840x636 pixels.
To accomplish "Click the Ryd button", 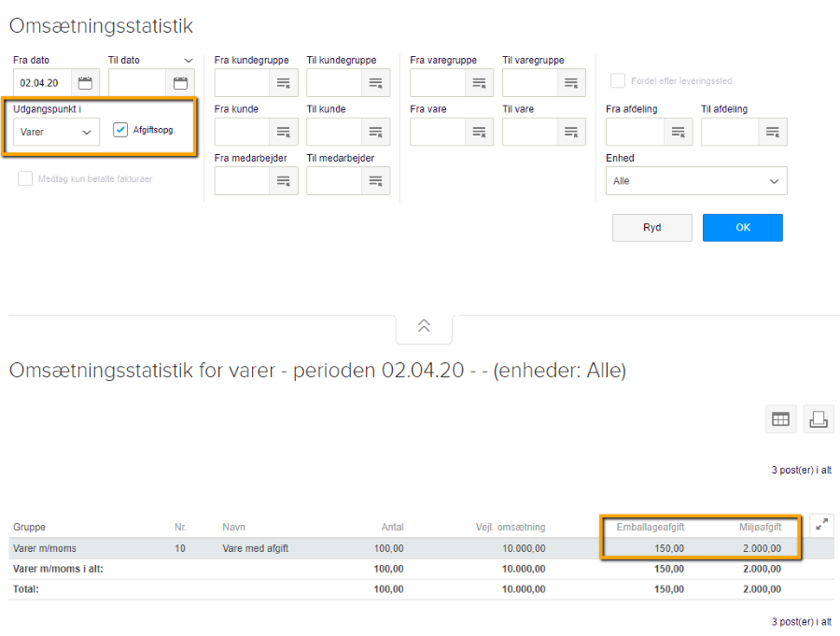I will pos(651,228).
